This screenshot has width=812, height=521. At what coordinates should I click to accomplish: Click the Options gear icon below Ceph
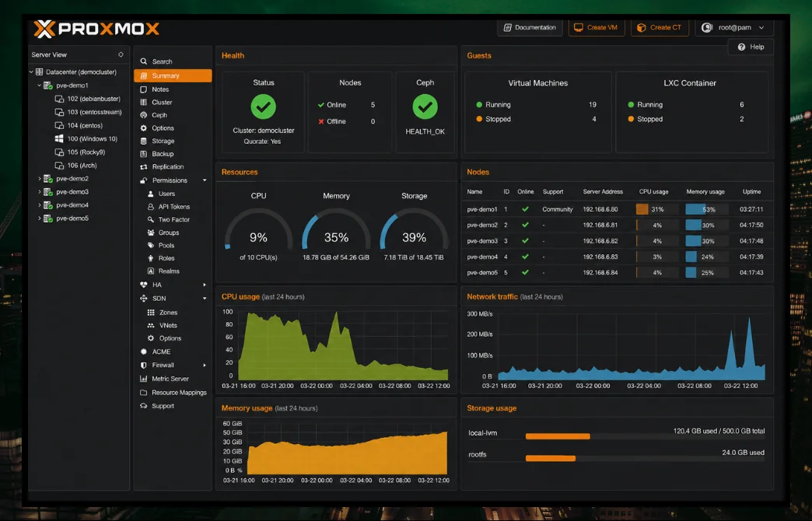click(x=143, y=128)
